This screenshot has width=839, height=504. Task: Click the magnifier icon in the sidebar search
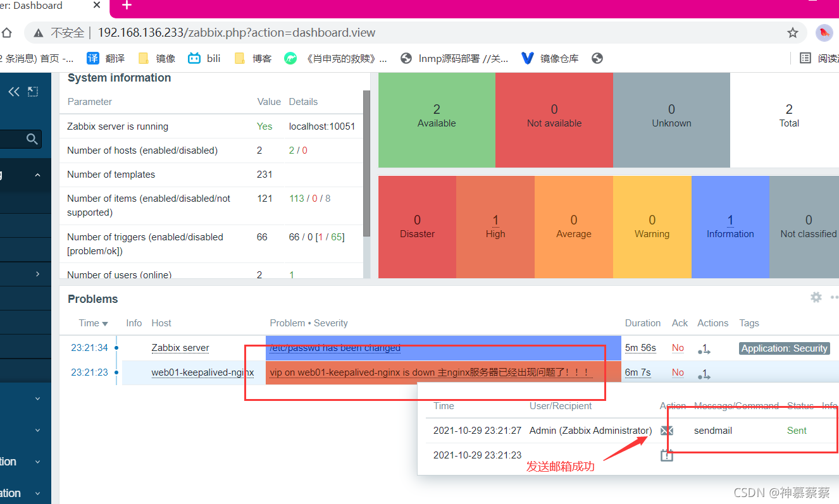point(32,139)
